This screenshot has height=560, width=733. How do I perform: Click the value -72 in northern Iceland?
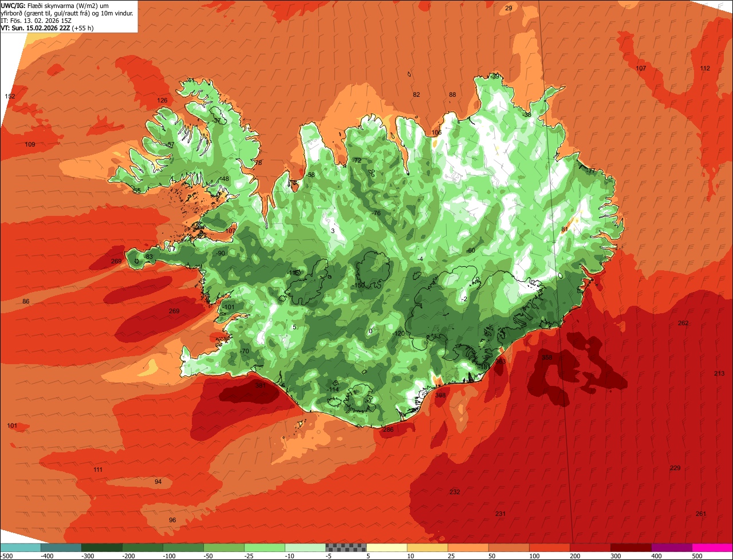[357, 160]
